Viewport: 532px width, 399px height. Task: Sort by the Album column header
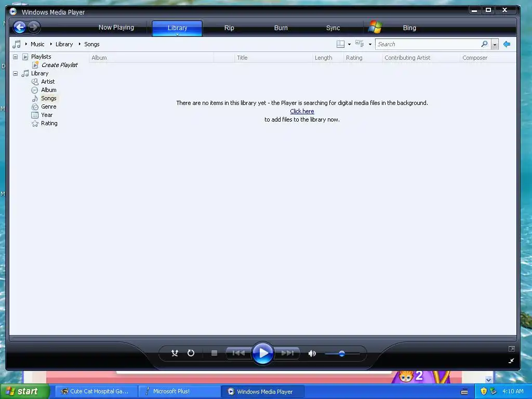coord(151,58)
